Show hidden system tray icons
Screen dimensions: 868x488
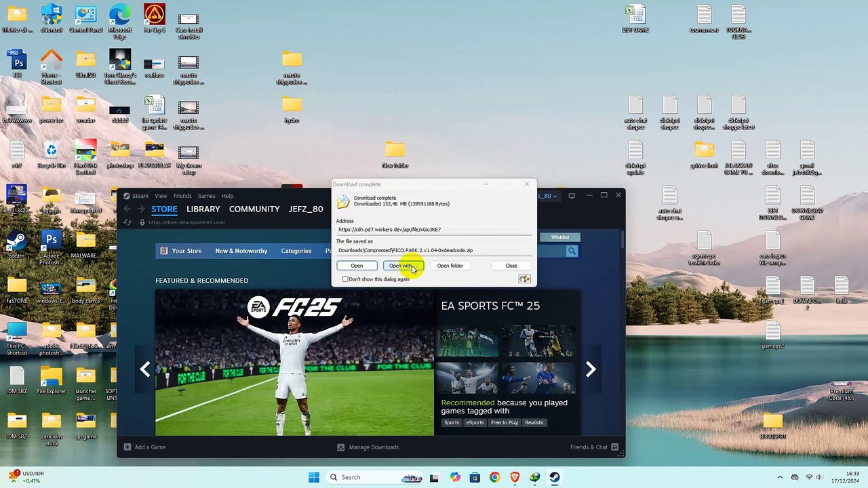pos(780,477)
